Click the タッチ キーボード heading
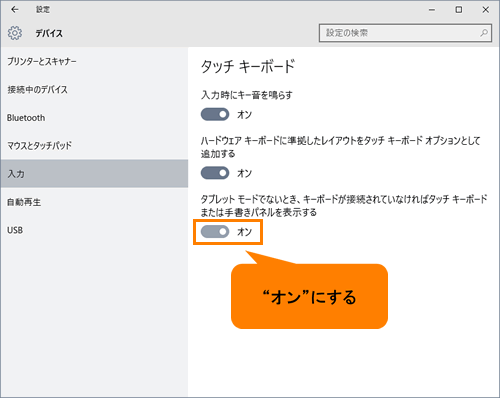This screenshot has width=500, height=398. click(248, 66)
